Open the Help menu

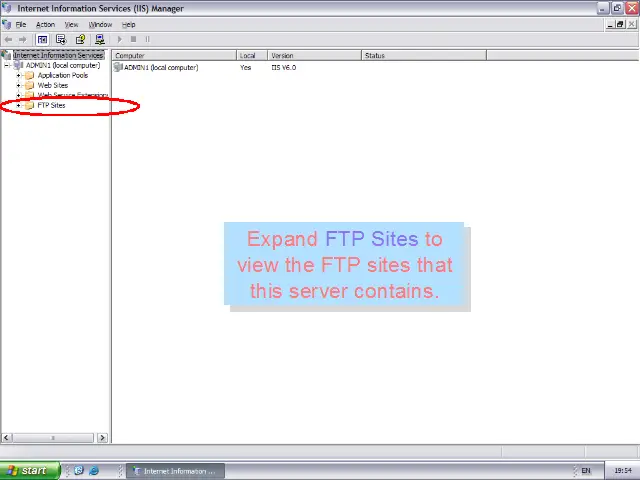point(129,25)
